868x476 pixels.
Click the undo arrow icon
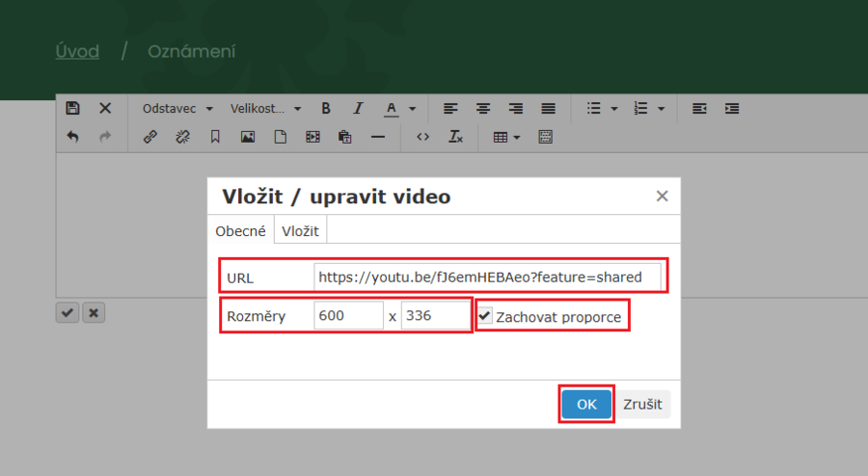pyautogui.click(x=72, y=137)
